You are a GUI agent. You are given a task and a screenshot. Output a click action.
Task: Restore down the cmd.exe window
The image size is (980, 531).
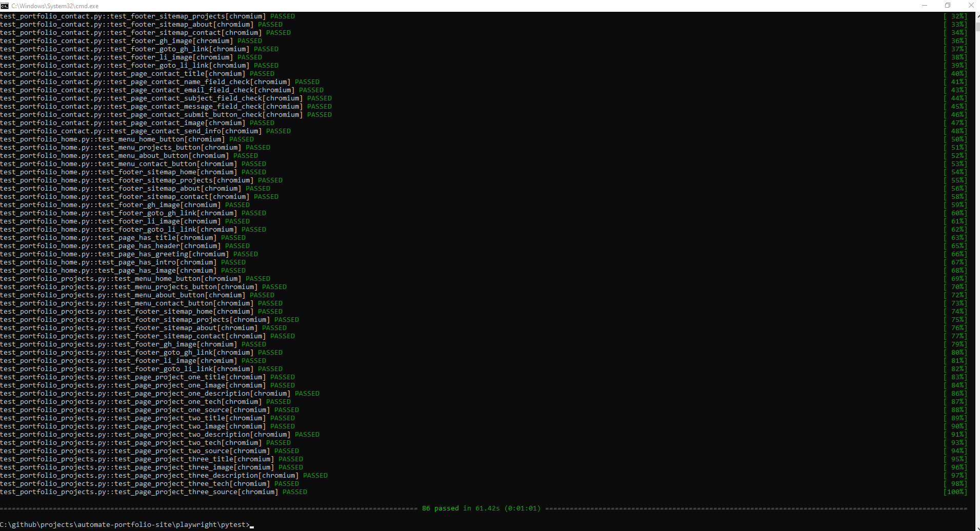(x=948, y=6)
